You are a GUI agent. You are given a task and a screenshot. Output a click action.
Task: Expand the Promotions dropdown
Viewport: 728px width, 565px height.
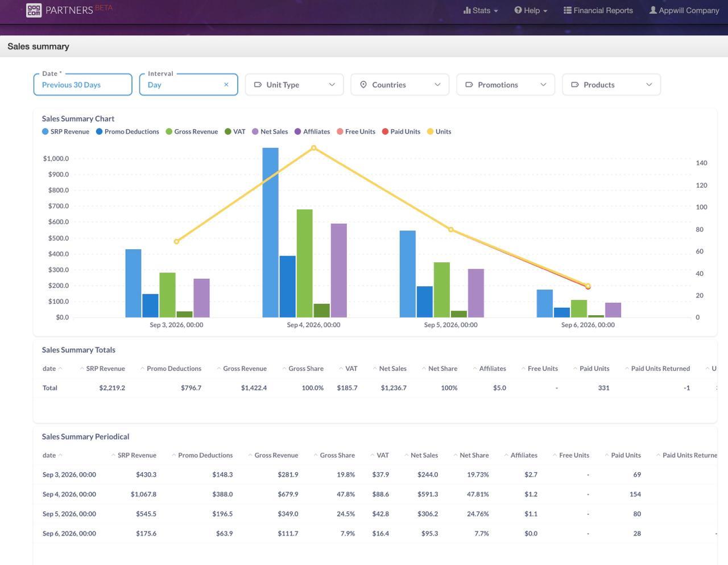pos(505,85)
